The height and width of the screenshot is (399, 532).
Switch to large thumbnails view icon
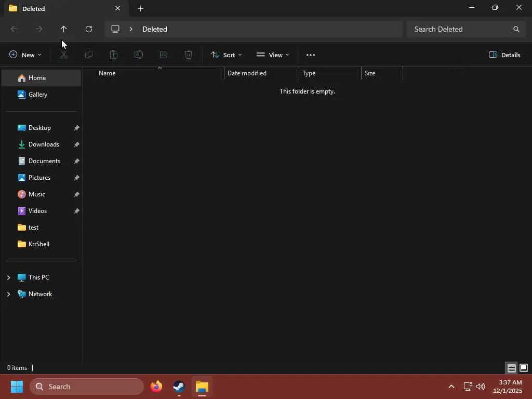(524, 368)
